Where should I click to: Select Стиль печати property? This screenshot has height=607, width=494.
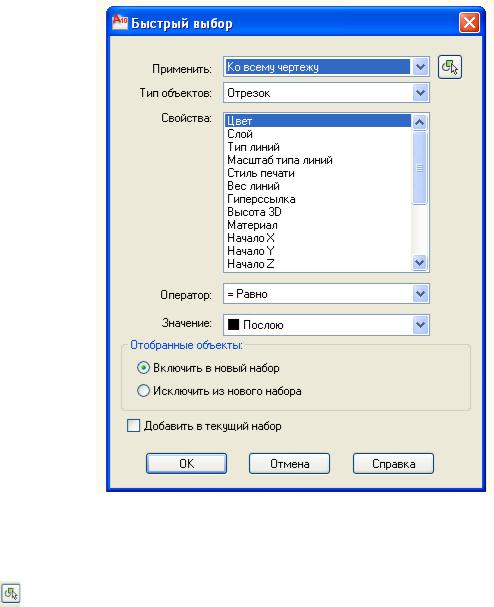pyautogui.click(x=317, y=173)
